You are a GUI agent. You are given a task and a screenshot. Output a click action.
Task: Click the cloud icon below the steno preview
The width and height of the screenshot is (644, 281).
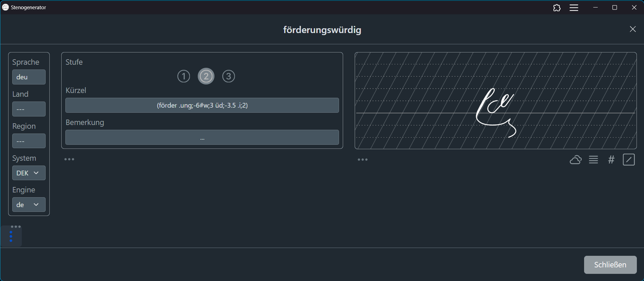[576, 160]
